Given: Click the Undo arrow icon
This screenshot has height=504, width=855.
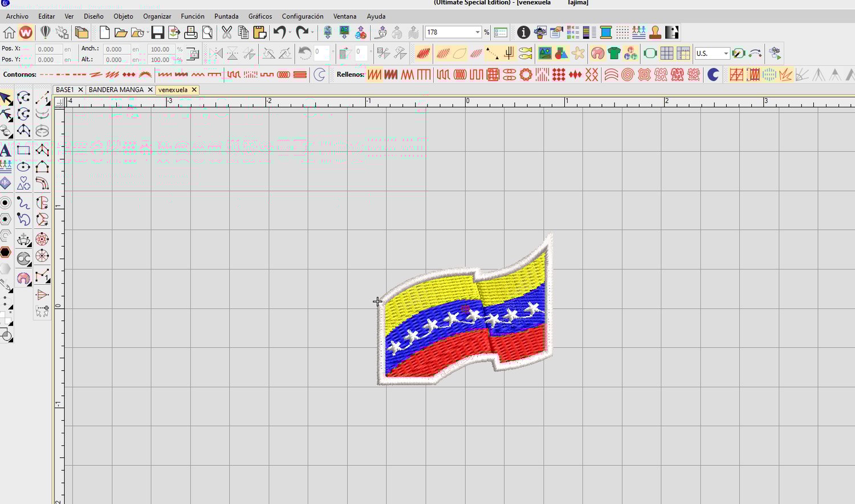Looking at the screenshot, I should coord(279,32).
